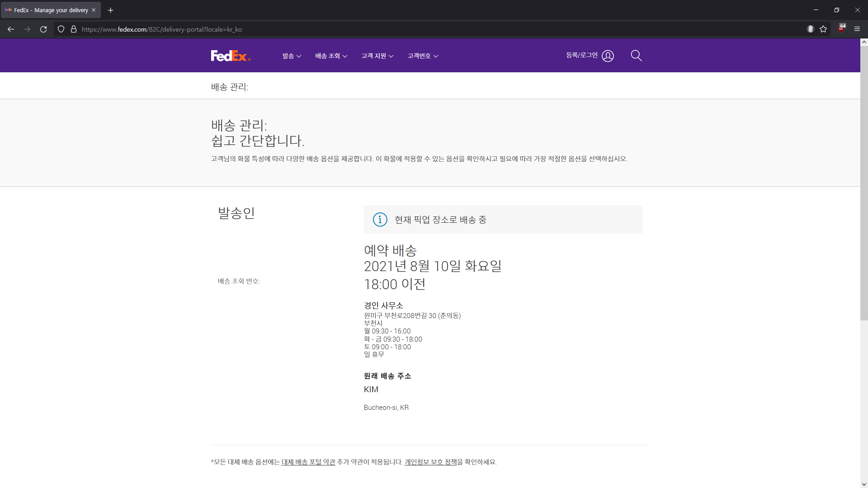The image size is (868, 488).
Task: Bookmark this page with the star icon
Action: point(823,29)
